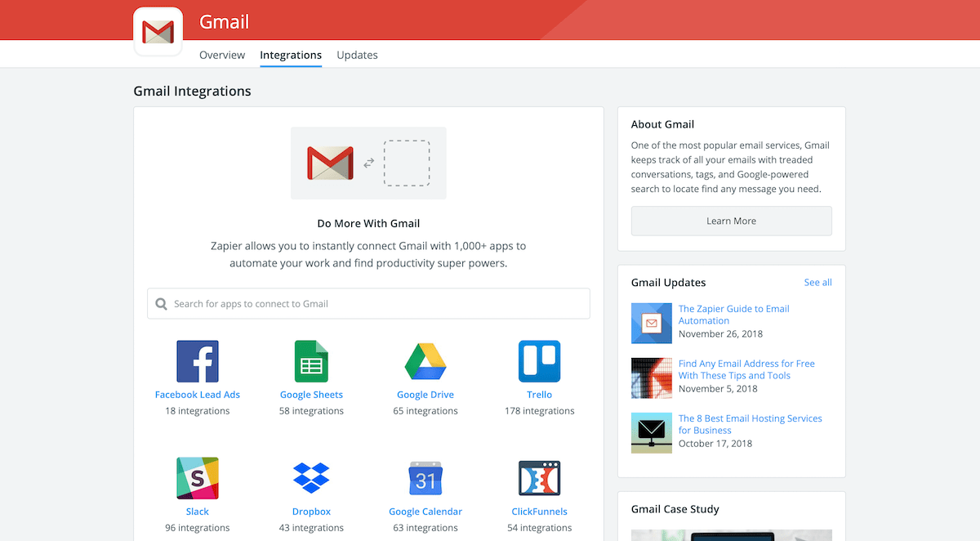980x541 pixels.
Task: Click the Google Sheets text link
Action: [x=311, y=395]
